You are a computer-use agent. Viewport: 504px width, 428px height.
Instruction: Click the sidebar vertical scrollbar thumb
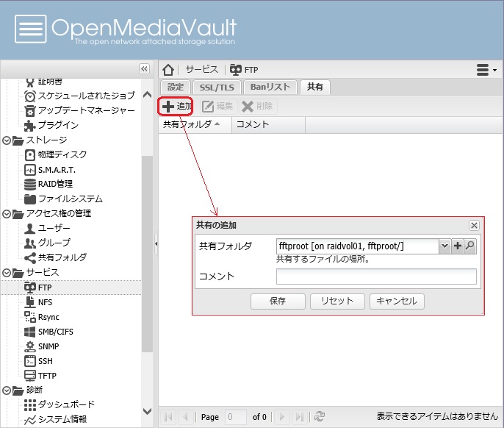pyautogui.click(x=147, y=254)
